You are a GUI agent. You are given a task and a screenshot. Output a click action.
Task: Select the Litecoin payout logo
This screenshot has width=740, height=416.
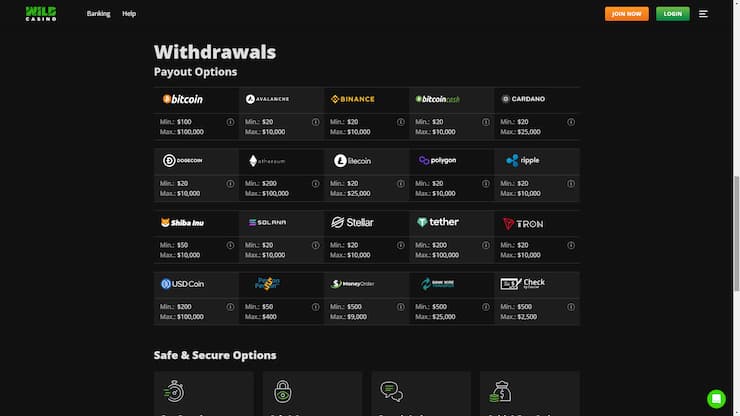pos(353,161)
